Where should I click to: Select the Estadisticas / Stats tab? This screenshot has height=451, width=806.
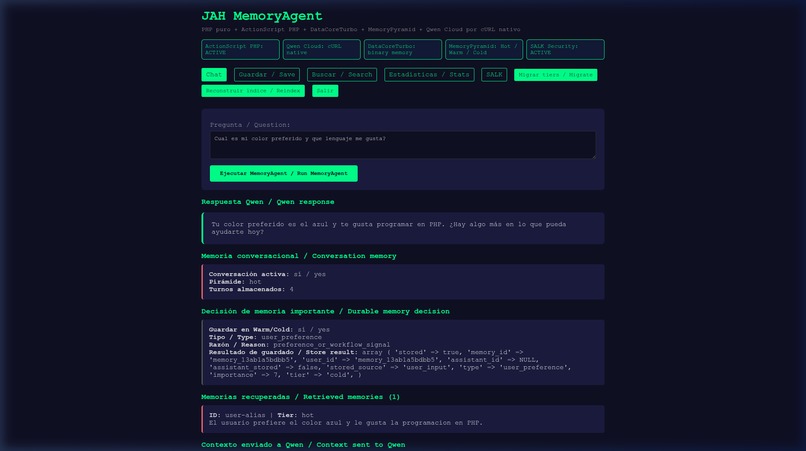coord(429,75)
